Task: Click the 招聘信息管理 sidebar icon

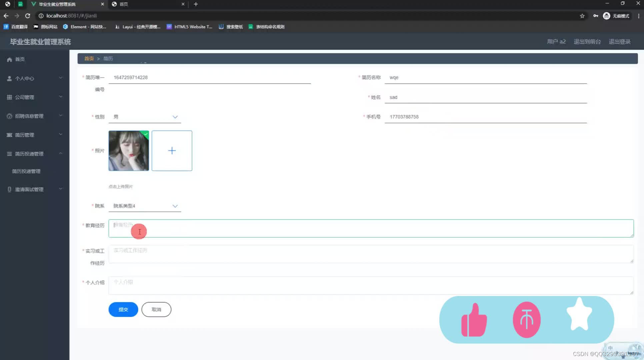Action: point(9,116)
